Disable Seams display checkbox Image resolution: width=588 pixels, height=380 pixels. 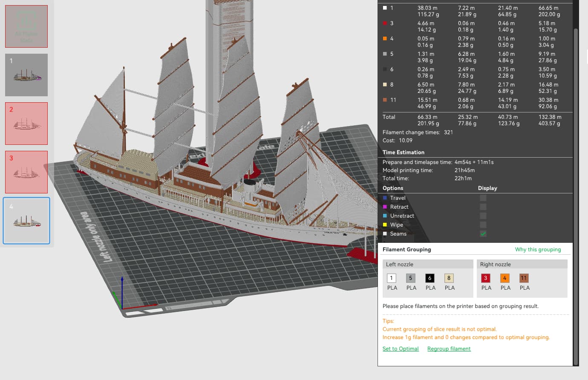tap(483, 233)
